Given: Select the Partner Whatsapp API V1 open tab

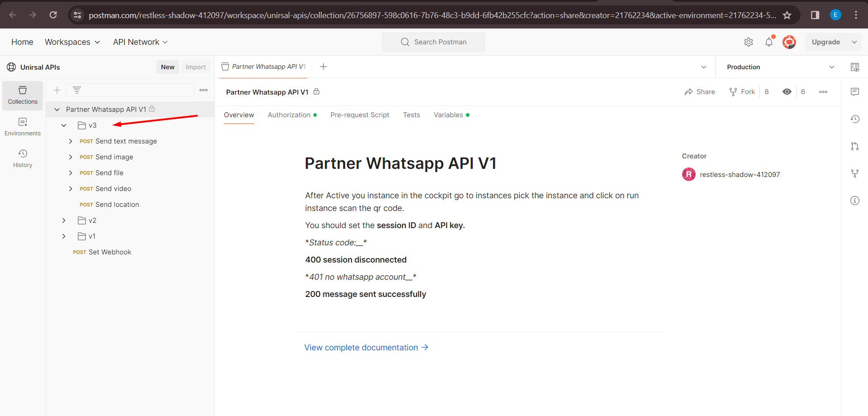Looking at the screenshot, I should click(263, 67).
